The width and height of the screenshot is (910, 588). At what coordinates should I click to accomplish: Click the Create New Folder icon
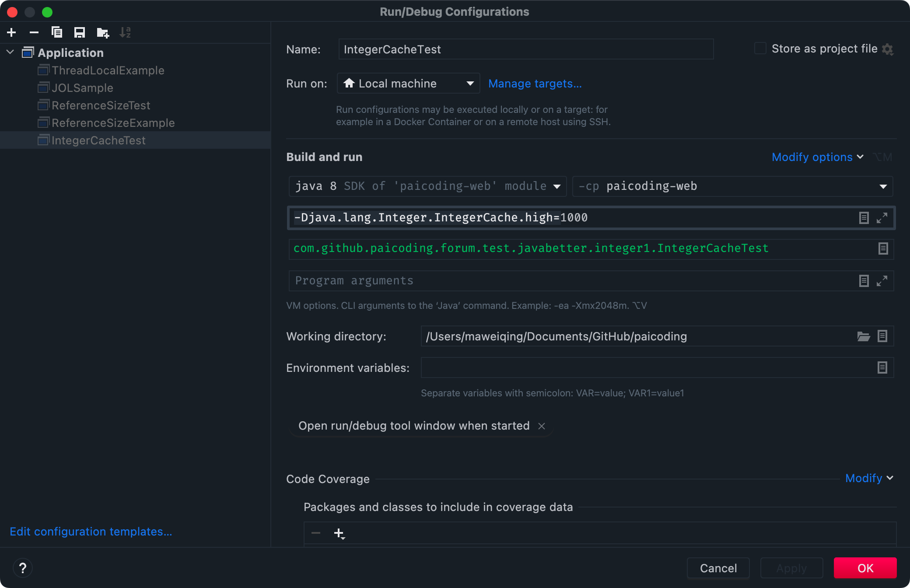[103, 32]
